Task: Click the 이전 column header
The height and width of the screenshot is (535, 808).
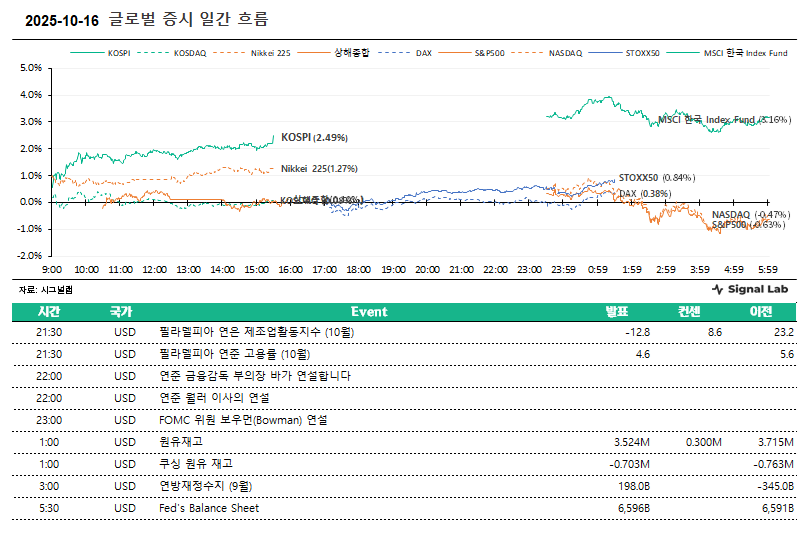Action: 761,311
